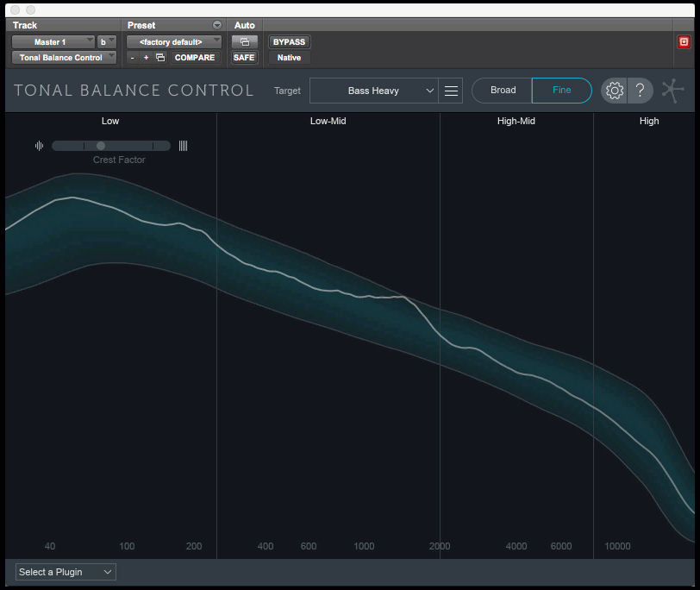Screen dimensions: 700x590
Task: Click the iZotope logo icon
Action: [x=672, y=91]
